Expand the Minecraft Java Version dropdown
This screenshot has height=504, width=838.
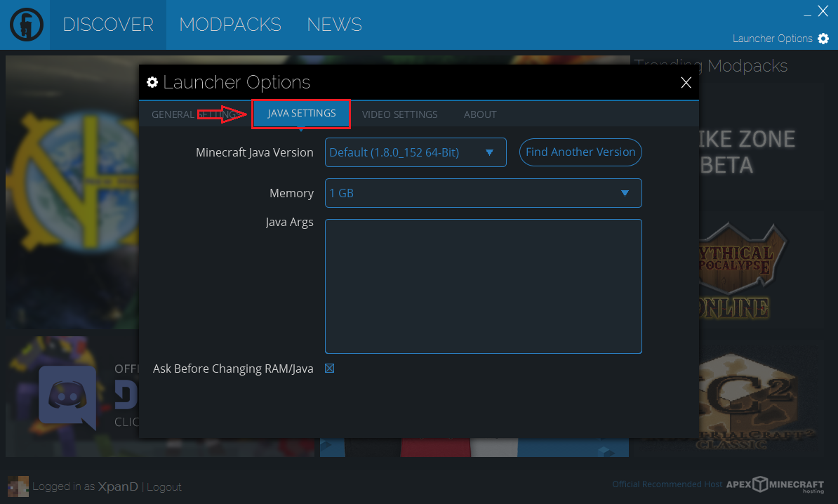coord(415,152)
